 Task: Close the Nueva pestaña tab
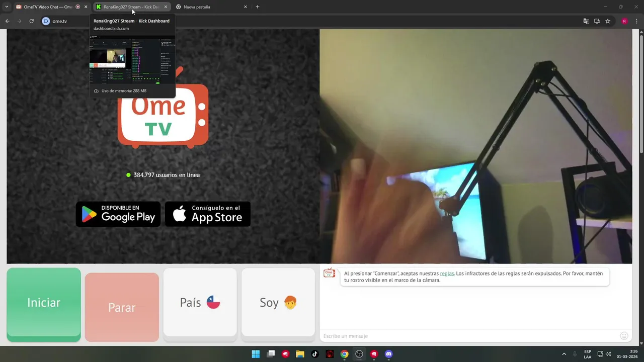pos(246,7)
